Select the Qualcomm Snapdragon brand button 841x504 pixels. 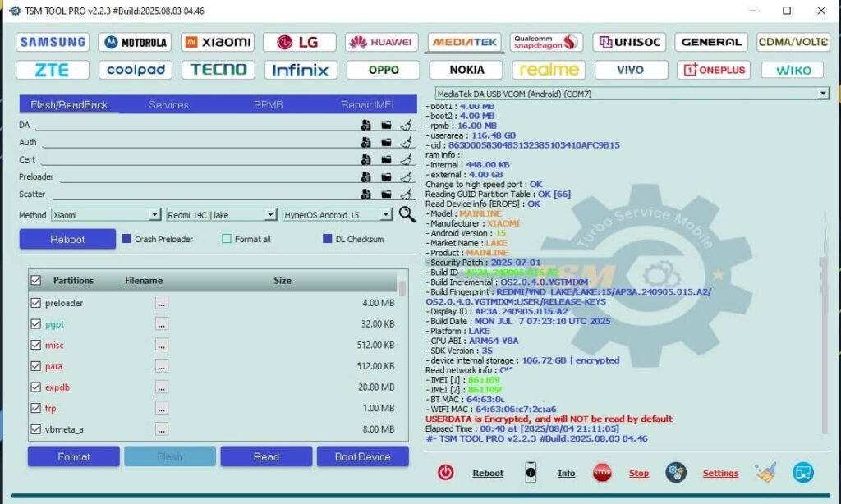pos(546,42)
